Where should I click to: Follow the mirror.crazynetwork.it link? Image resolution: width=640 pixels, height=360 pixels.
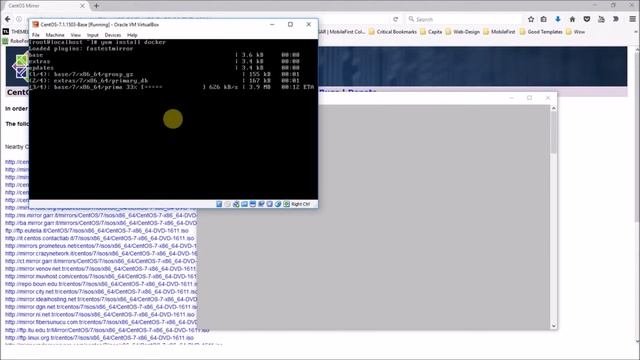coord(100,253)
